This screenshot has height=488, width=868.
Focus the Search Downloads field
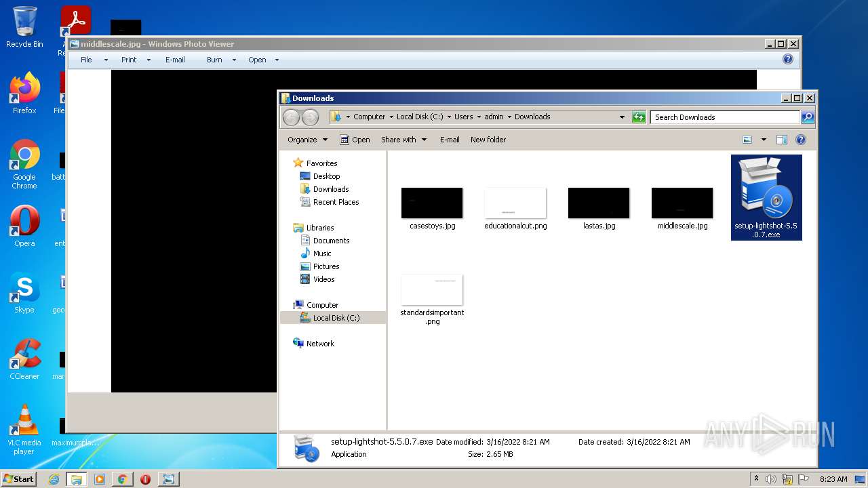[x=725, y=117]
